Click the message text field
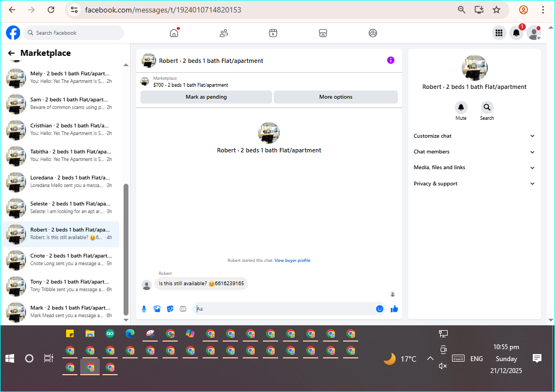 pos(285,309)
